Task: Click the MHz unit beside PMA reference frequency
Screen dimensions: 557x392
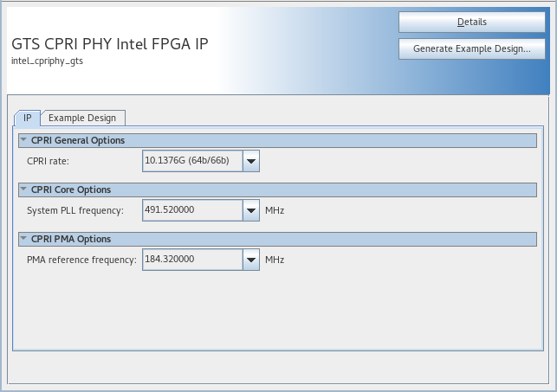Action: tap(275, 260)
